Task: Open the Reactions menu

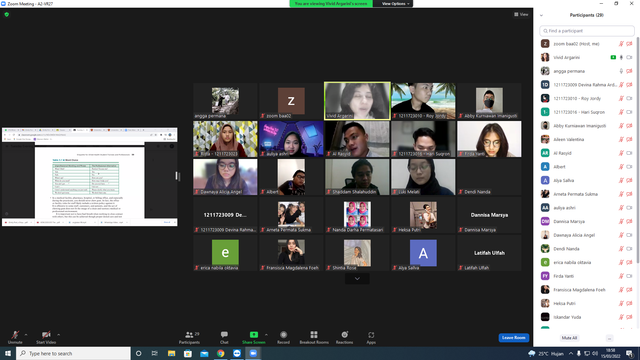Action: [x=344, y=337]
